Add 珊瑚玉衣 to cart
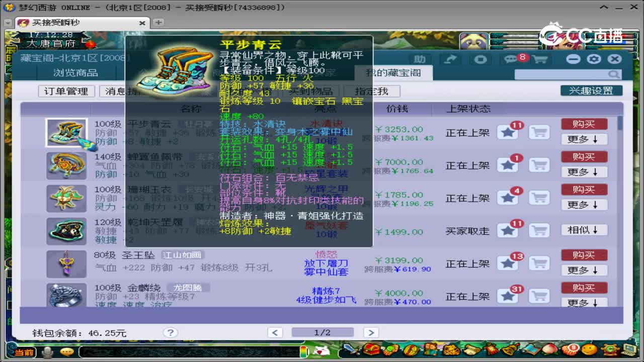644x362 pixels. (539, 198)
